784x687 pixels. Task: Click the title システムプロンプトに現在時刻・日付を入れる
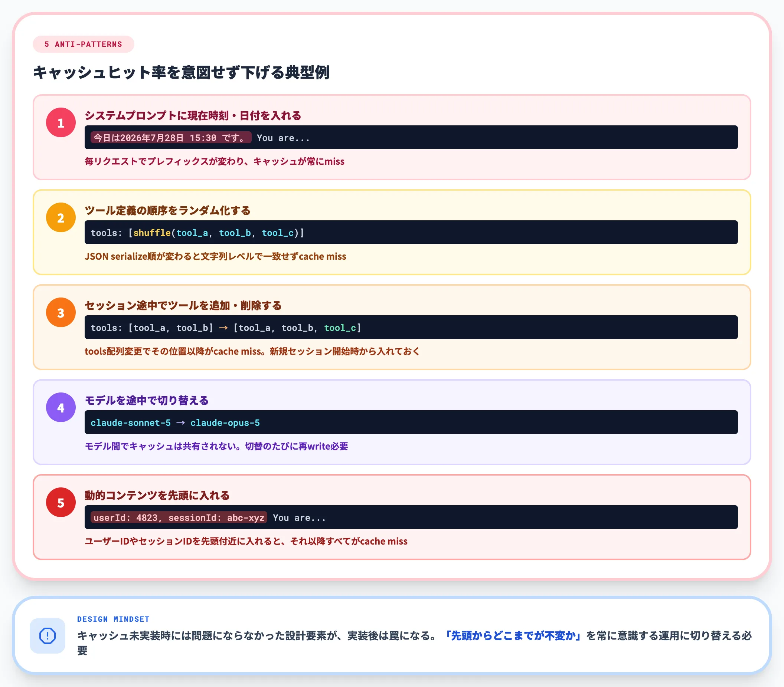[193, 115]
